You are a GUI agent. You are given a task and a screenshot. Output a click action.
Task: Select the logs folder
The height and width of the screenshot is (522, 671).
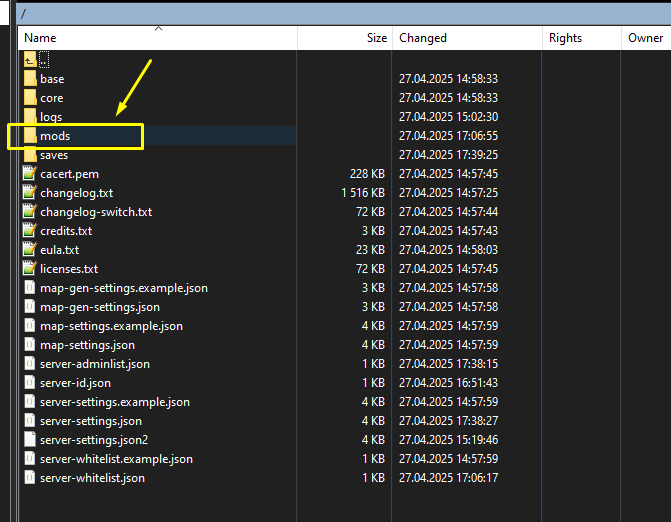(51, 117)
